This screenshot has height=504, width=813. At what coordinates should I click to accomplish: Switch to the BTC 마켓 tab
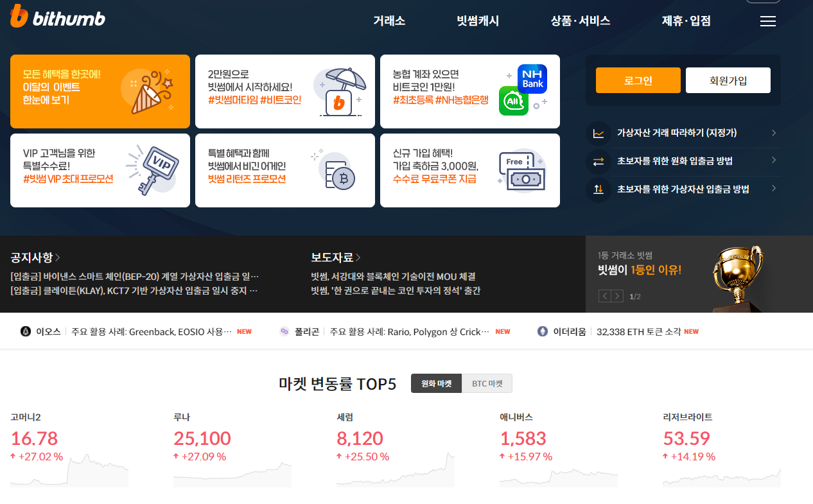point(487,384)
